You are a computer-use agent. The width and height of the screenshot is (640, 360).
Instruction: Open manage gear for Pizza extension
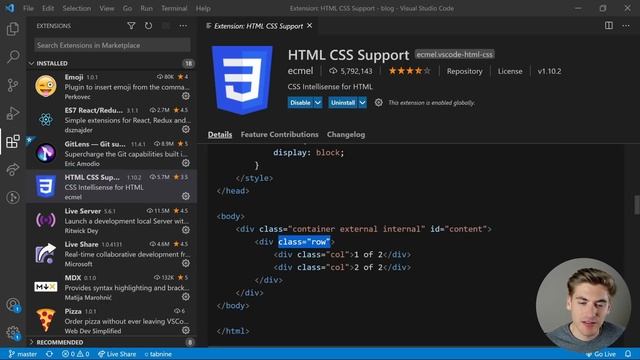tap(186, 330)
